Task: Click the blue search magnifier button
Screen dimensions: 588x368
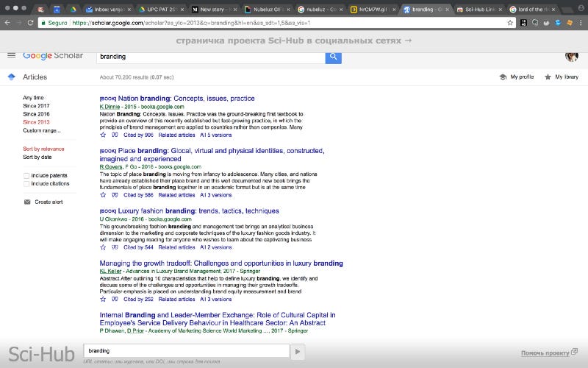Action: [x=334, y=57]
